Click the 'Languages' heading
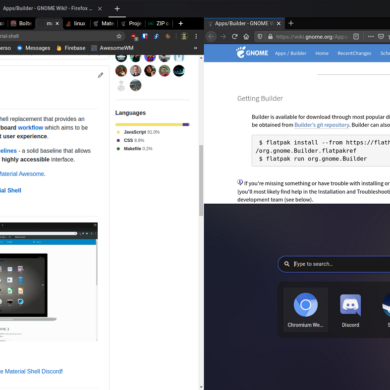This screenshot has height=390, width=390. pos(130,113)
